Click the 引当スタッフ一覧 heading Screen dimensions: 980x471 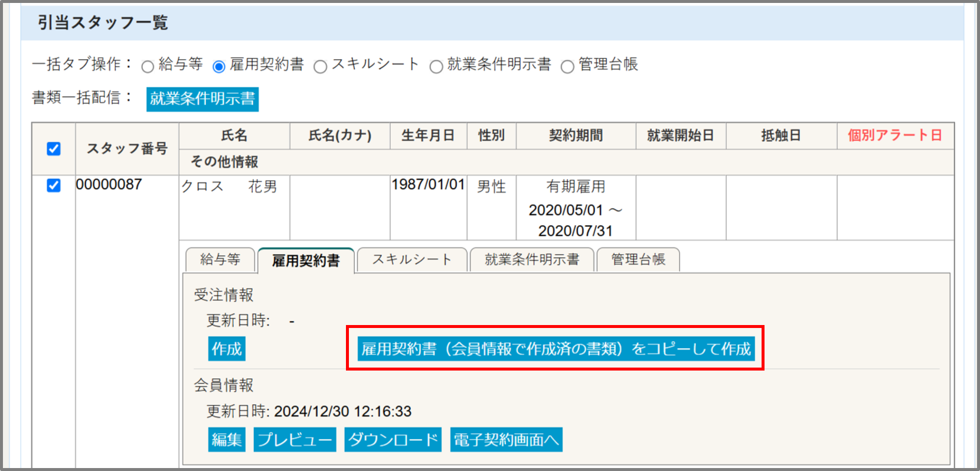tap(103, 22)
